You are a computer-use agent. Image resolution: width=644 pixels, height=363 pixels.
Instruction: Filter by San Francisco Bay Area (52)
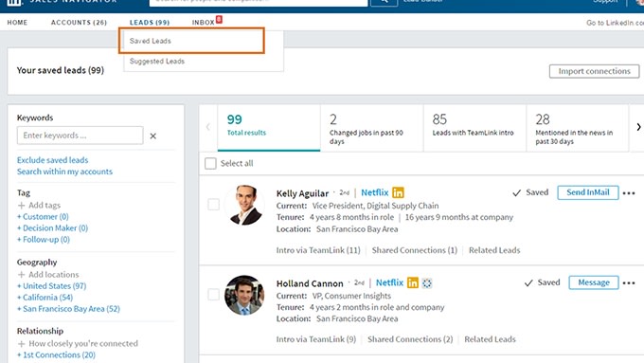click(x=68, y=309)
